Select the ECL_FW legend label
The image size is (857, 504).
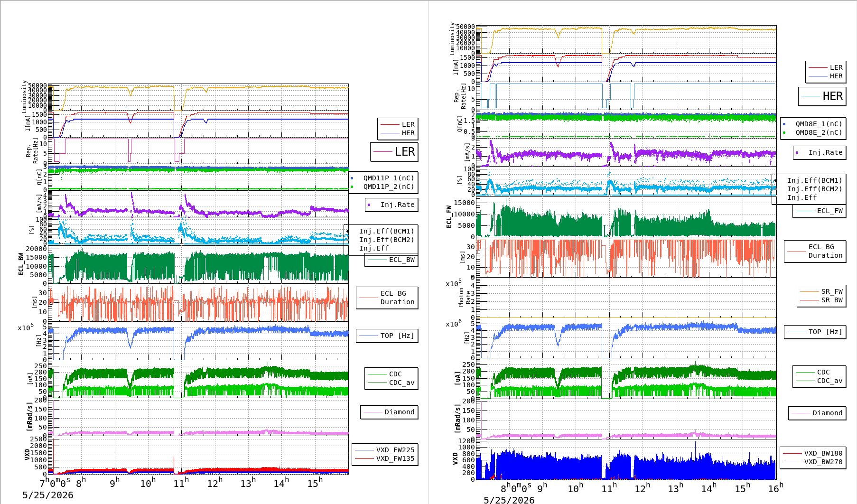point(829,211)
